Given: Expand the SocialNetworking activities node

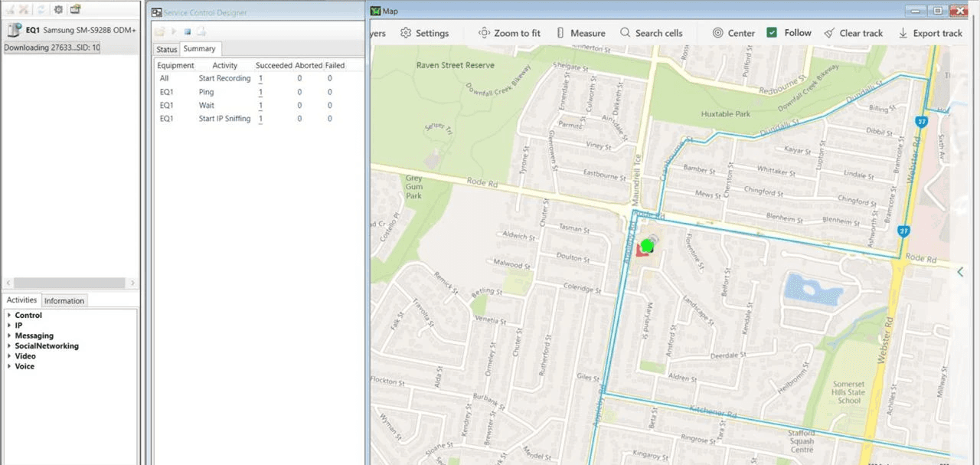Looking at the screenshot, I should (9, 345).
